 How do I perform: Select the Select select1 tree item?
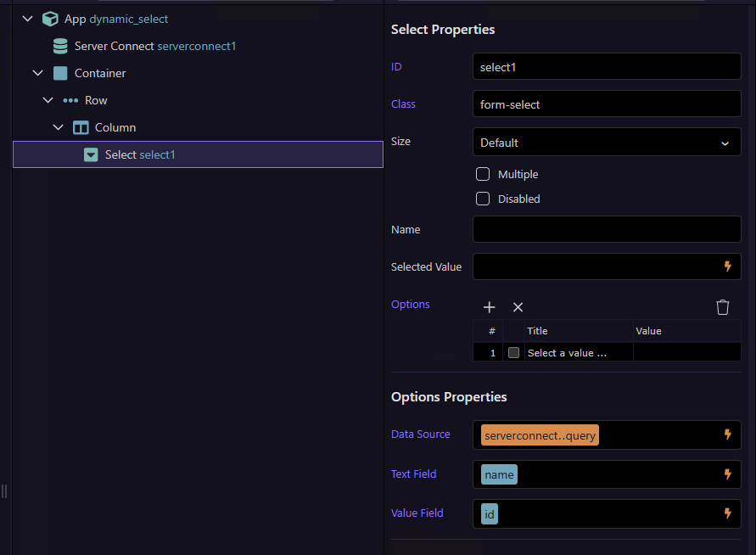(x=140, y=154)
